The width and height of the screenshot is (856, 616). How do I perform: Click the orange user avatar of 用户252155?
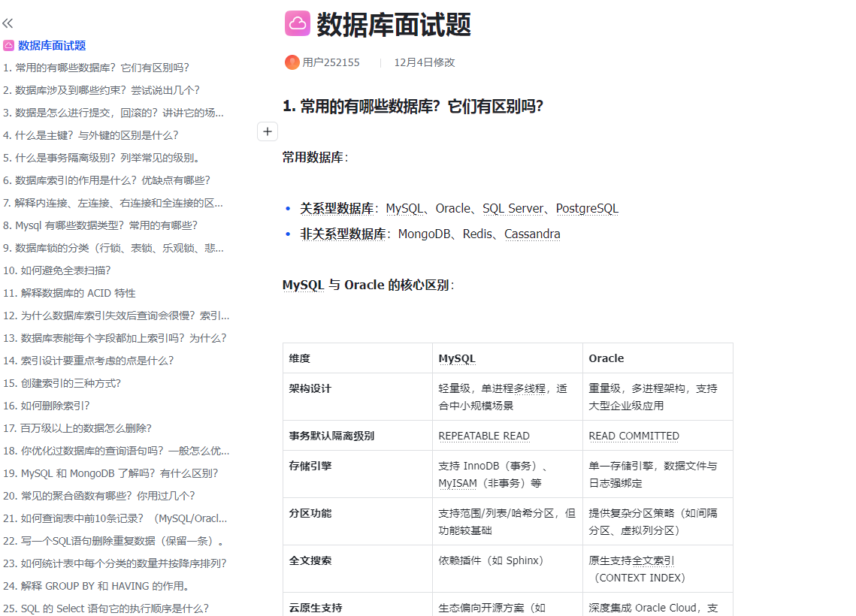292,62
